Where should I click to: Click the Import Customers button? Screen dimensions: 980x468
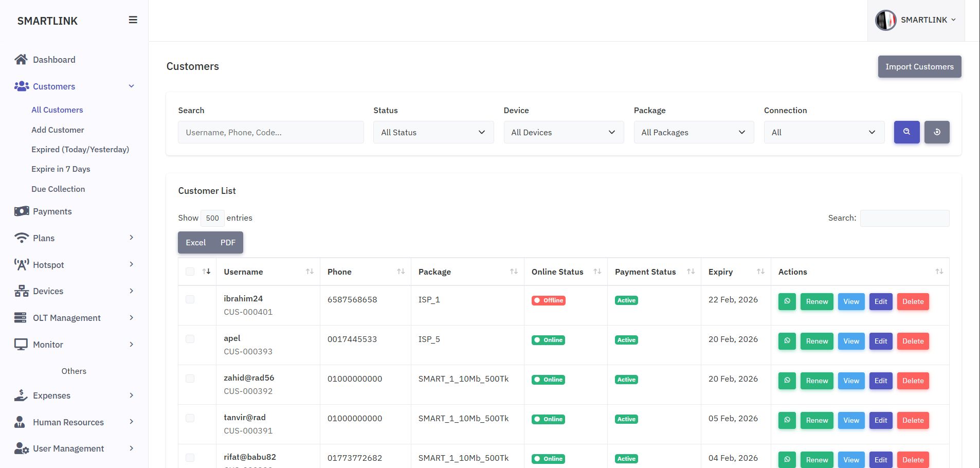(x=919, y=67)
